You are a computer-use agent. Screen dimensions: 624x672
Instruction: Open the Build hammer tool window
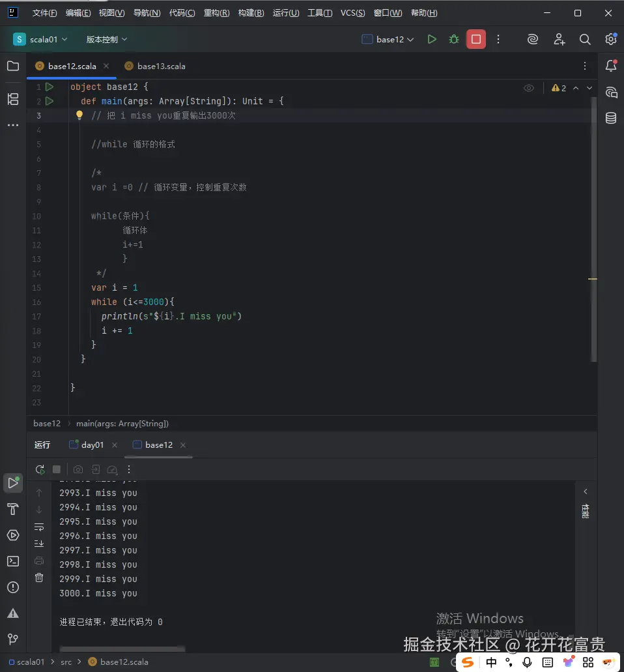pos(13,509)
